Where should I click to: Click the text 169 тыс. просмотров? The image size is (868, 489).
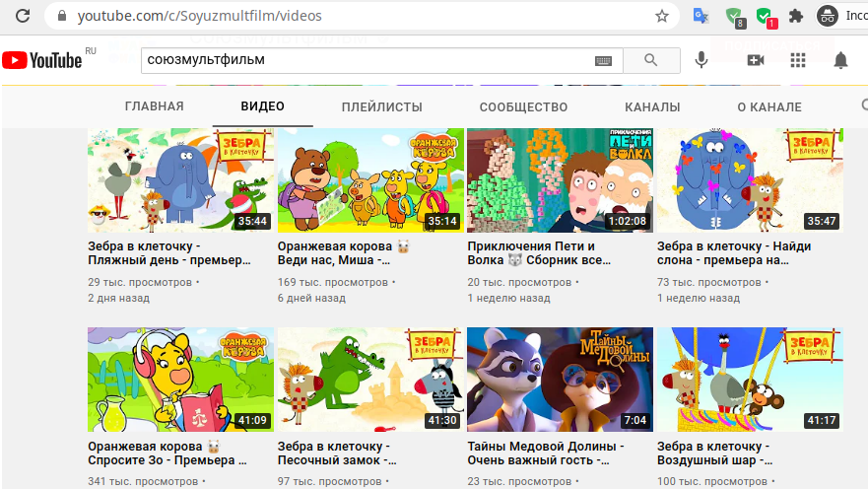[333, 282]
